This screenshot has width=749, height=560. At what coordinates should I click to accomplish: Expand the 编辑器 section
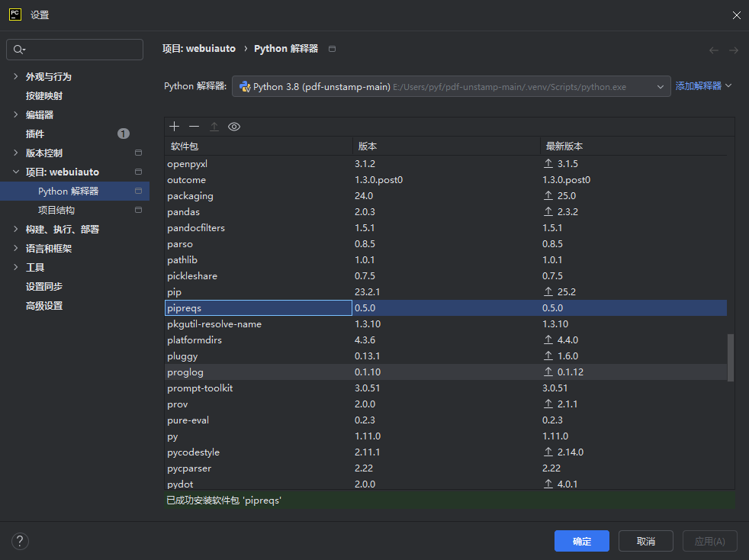pyautogui.click(x=15, y=114)
